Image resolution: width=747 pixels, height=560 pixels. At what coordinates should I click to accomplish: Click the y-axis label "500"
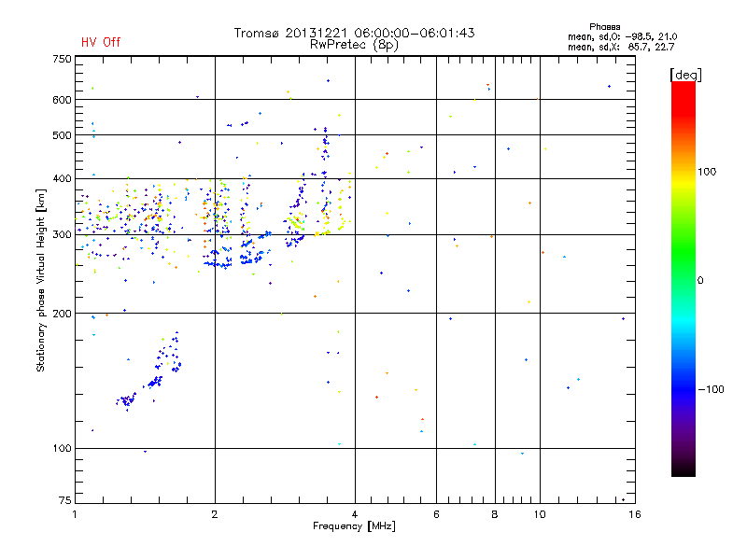pyautogui.click(x=62, y=135)
